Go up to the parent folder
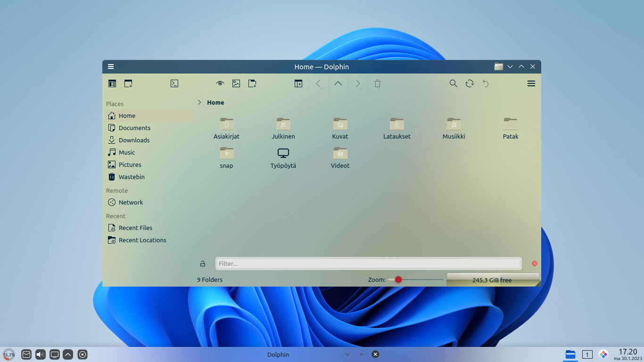This screenshot has width=644, height=362. [338, 83]
